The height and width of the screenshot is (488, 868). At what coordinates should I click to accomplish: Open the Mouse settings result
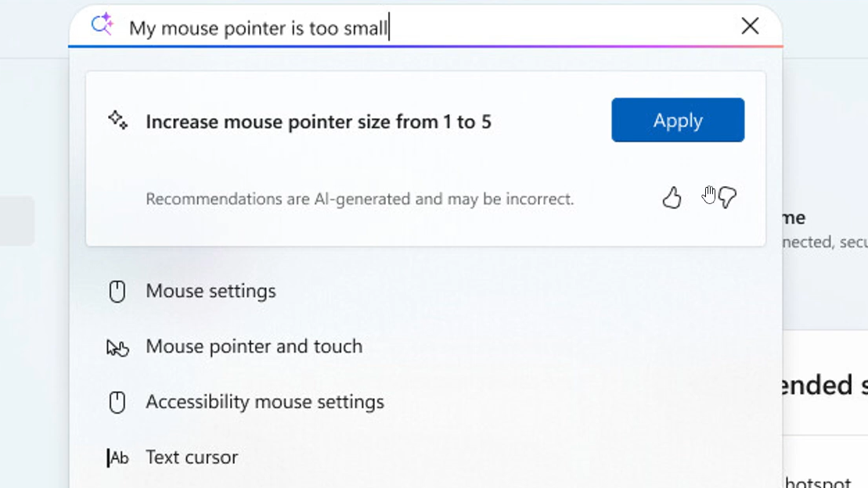coord(211,291)
